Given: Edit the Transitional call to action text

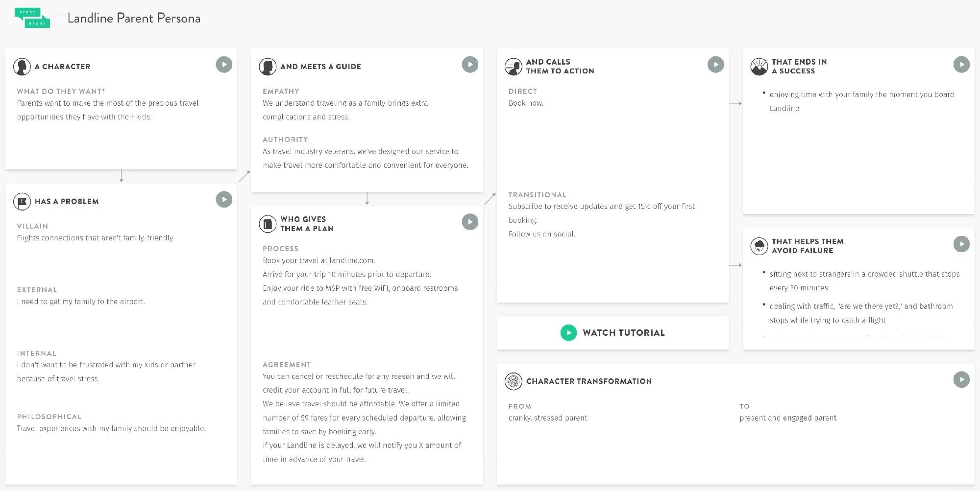Looking at the screenshot, I should [x=602, y=220].
